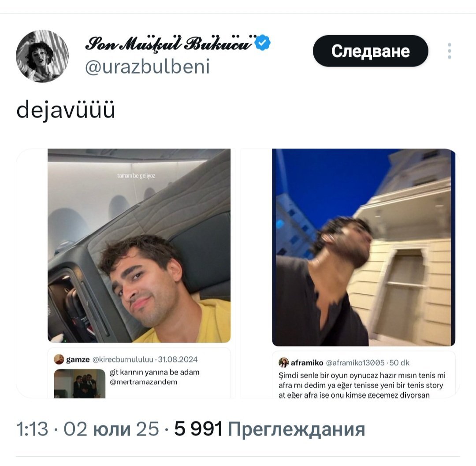
Task: Open the three-dot more options menu
Action: 449,51
